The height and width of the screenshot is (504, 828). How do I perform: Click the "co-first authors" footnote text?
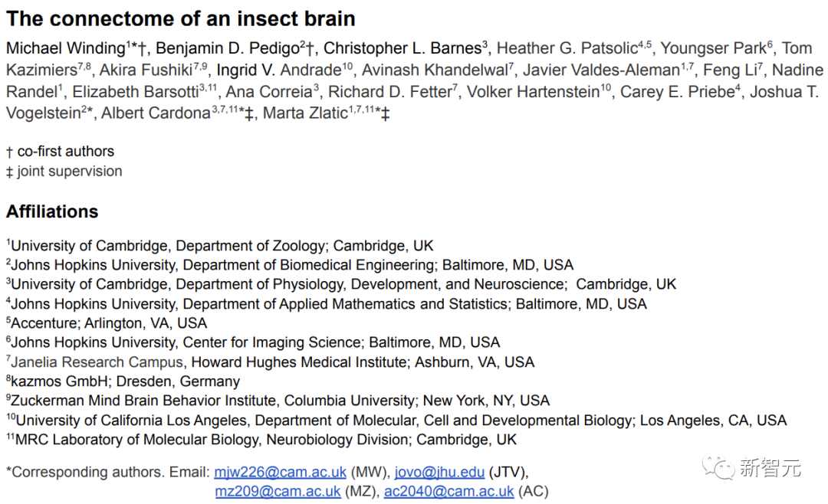(x=65, y=151)
